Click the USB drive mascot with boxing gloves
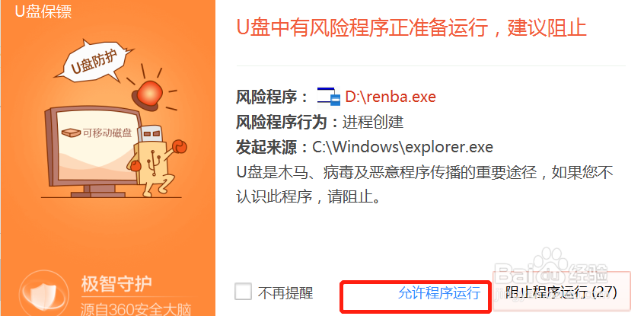 pyautogui.click(x=158, y=160)
